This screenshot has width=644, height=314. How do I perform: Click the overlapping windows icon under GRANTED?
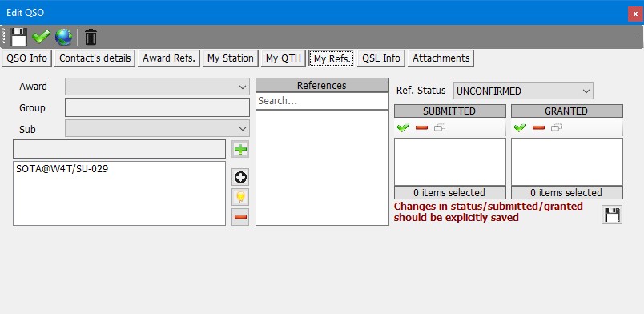(557, 128)
